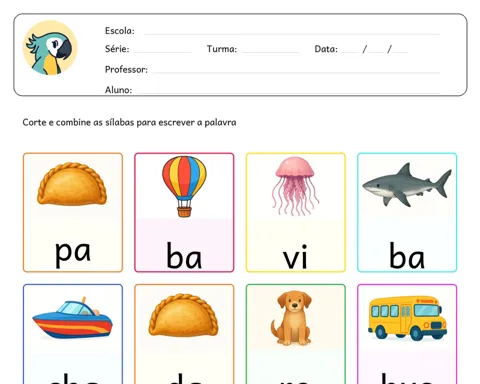Click the macaw parrot logo

[50, 48]
